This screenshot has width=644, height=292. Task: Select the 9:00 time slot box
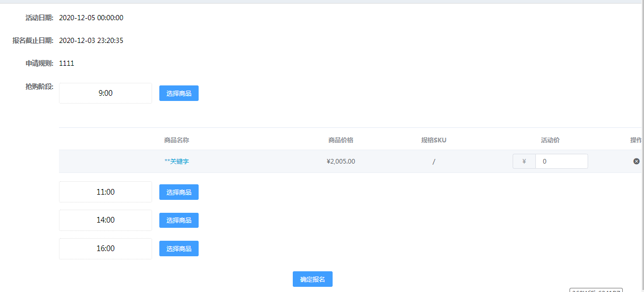point(106,93)
